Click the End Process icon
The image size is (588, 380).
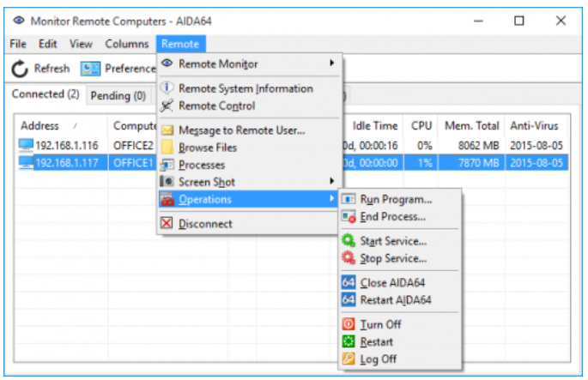coord(349,216)
